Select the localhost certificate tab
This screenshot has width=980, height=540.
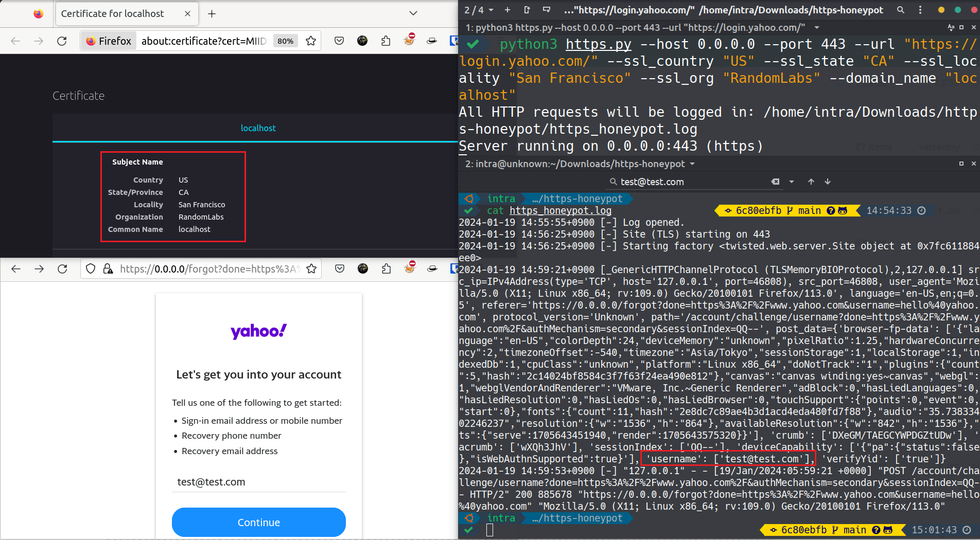tap(258, 128)
